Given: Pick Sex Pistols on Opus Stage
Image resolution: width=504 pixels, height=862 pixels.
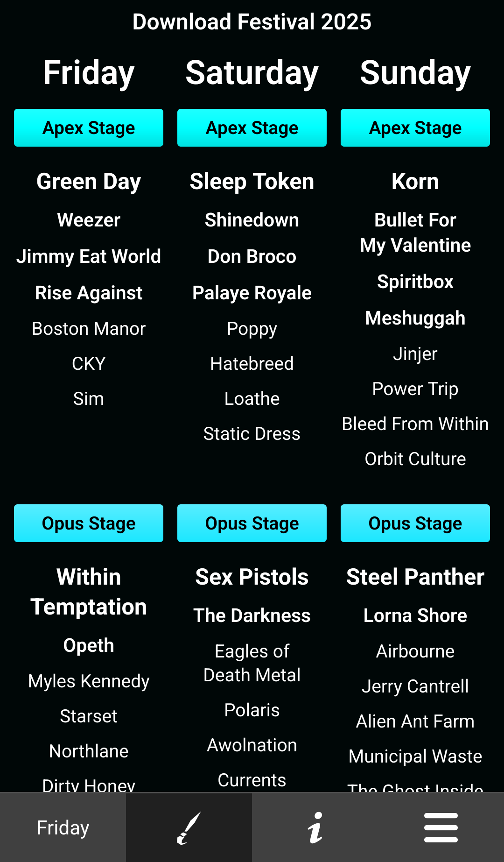Looking at the screenshot, I should pyautogui.click(x=252, y=577).
